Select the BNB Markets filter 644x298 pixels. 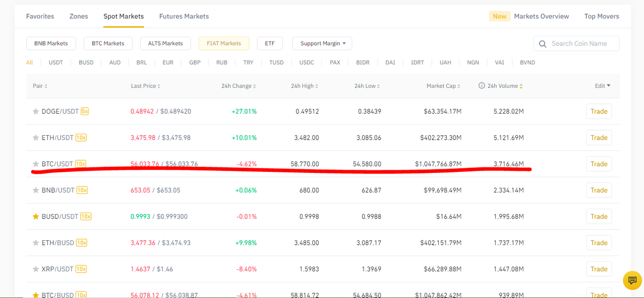[x=51, y=43]
